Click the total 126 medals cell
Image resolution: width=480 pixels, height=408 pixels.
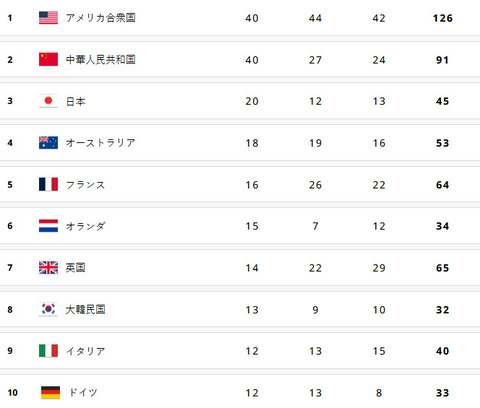(443, 18)
